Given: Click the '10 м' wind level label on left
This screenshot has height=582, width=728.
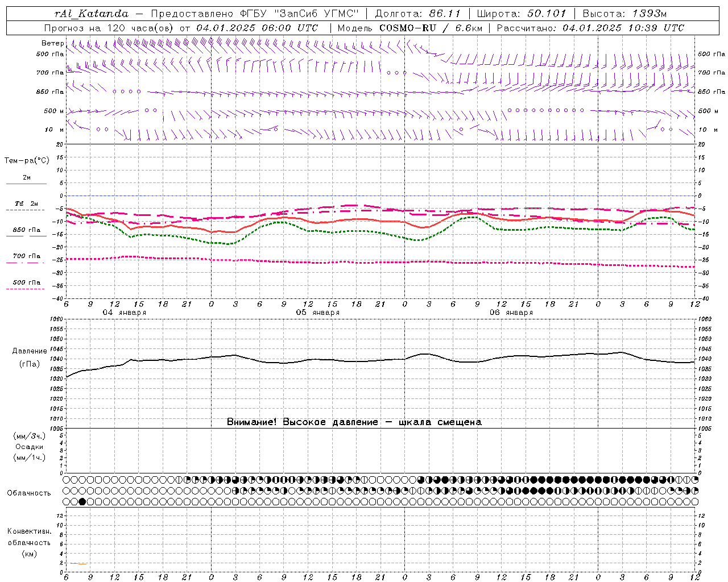Looking at the screenshot, I should click(55, 130).
